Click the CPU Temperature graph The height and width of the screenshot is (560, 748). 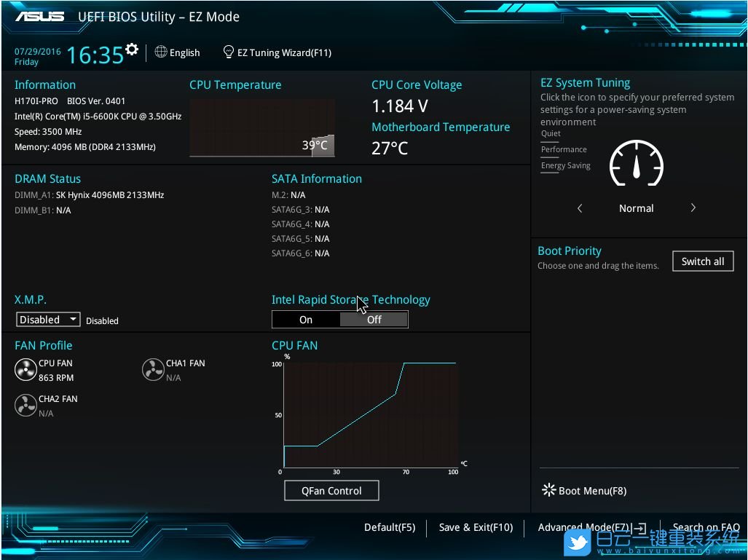point(262,127)
